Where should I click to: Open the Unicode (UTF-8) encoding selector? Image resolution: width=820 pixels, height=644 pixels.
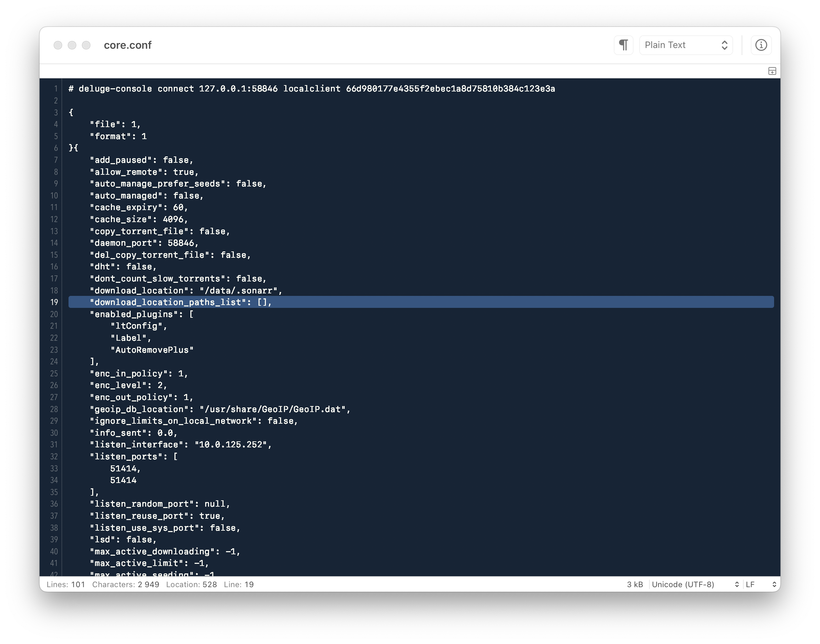(694, 584)
